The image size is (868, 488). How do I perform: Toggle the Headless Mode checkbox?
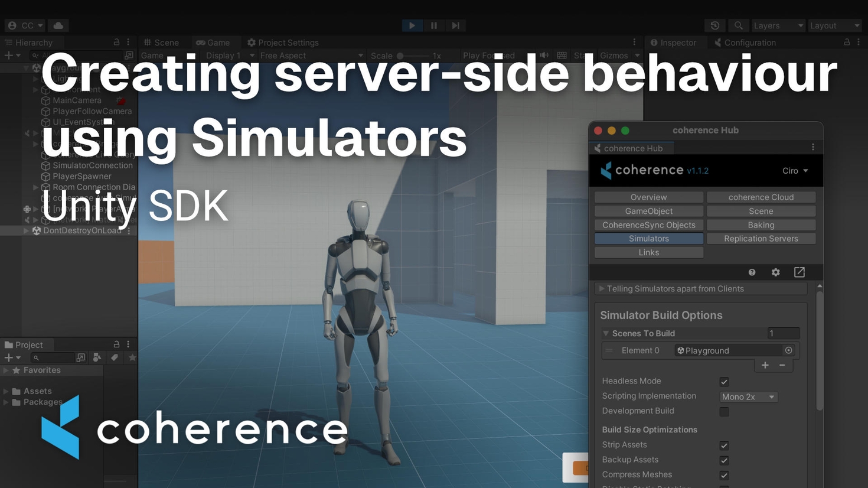(x=724, y=382)
